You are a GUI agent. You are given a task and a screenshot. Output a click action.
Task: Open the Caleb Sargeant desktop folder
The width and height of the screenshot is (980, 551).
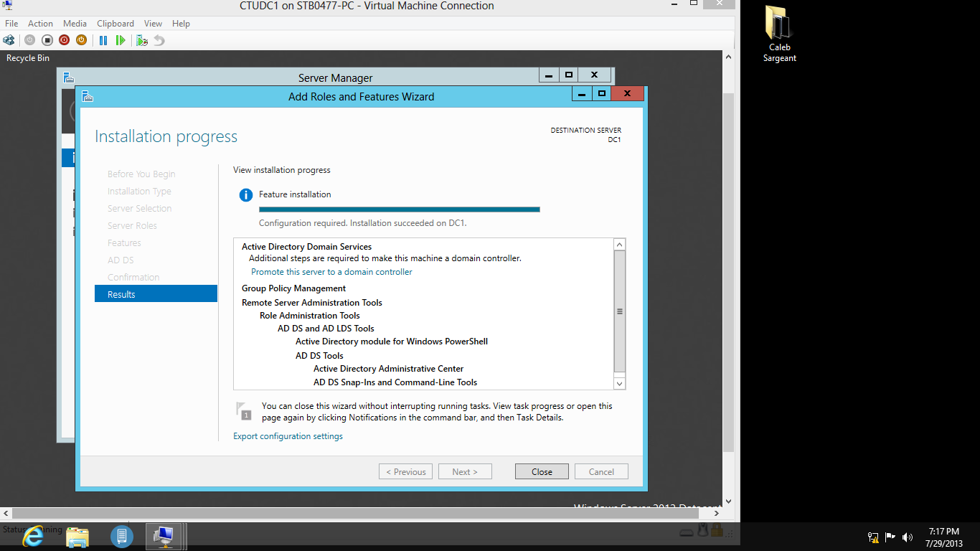pos(779,34)
